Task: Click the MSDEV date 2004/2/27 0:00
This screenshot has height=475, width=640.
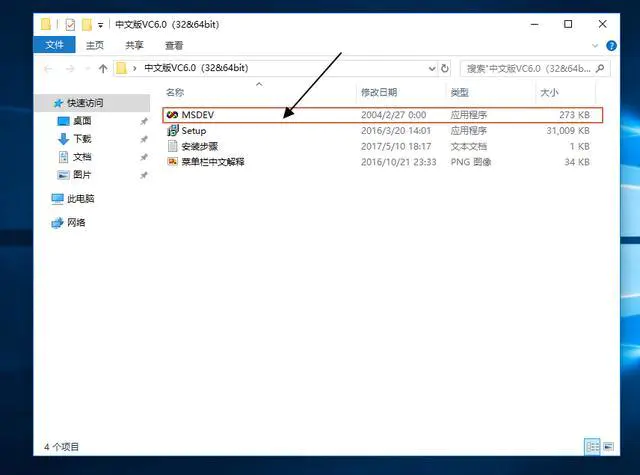Action: pyautogui.click(x=393, y=115)
